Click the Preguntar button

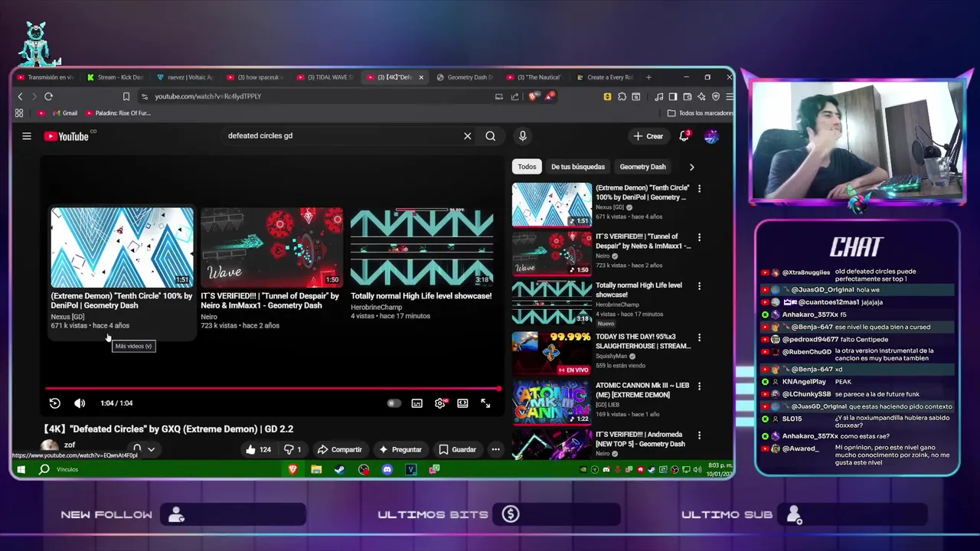pos(399,449)
